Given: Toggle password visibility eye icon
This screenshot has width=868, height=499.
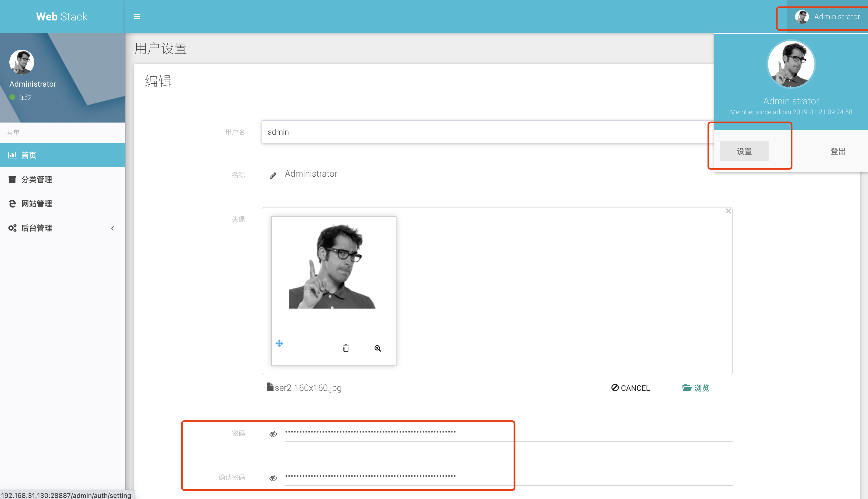Looking at the screenshot, I should 273,434.
